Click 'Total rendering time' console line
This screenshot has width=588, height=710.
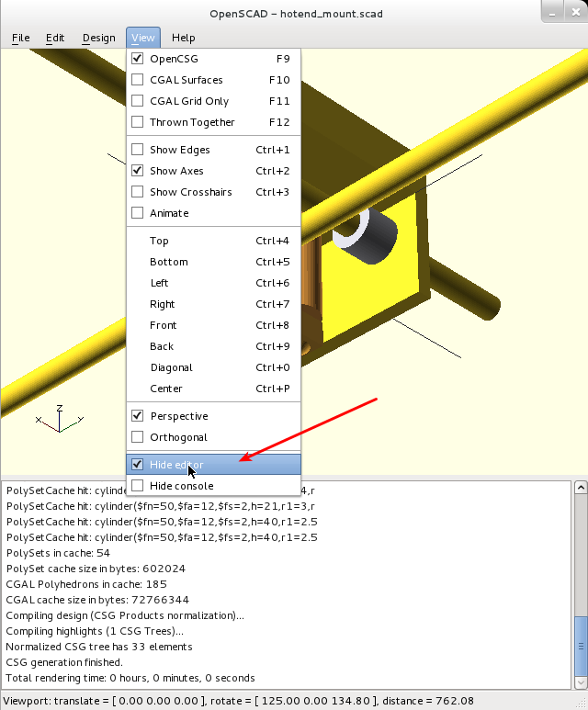tap(130, 678)
